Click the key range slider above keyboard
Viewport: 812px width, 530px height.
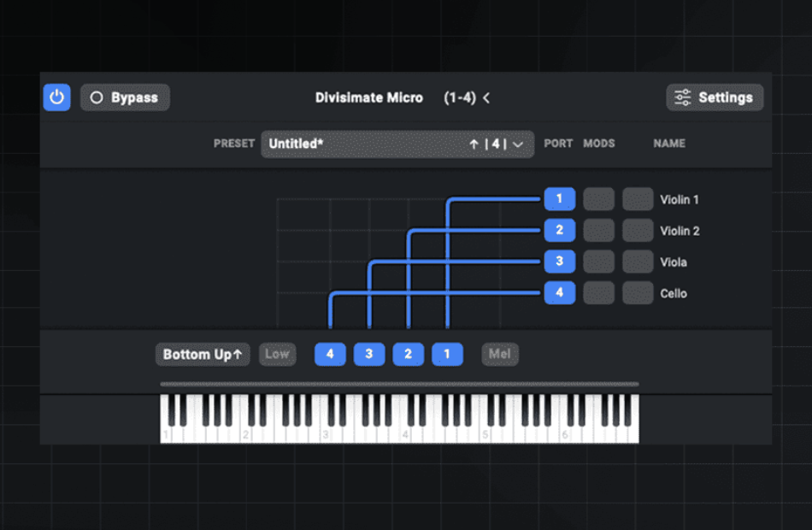click(x=399, y=384)
